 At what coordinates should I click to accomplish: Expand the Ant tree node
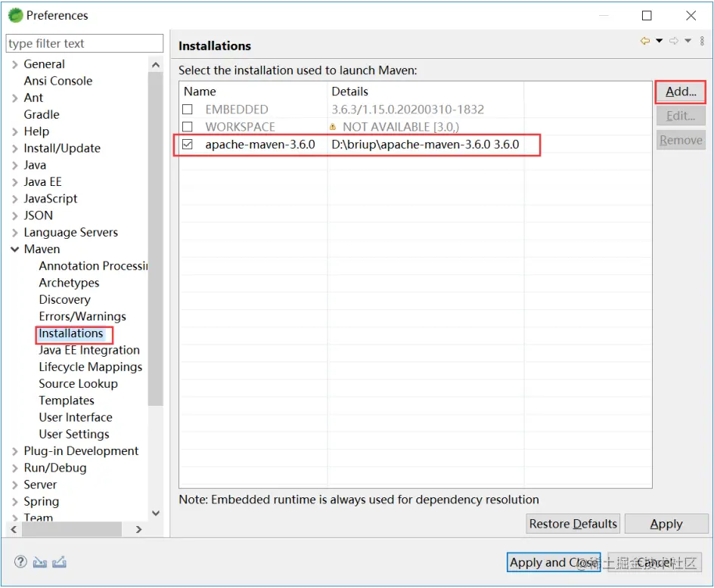15,98
